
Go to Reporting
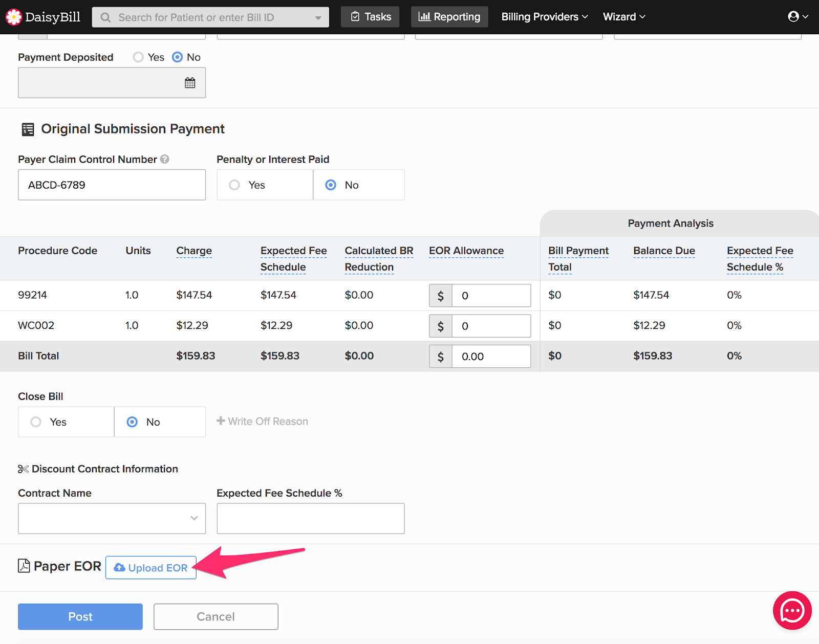pyautogui.click(x=449, y=17)
